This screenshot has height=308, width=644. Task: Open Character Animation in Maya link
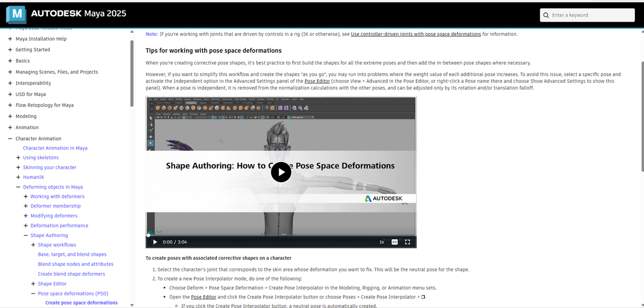point(55,148)
